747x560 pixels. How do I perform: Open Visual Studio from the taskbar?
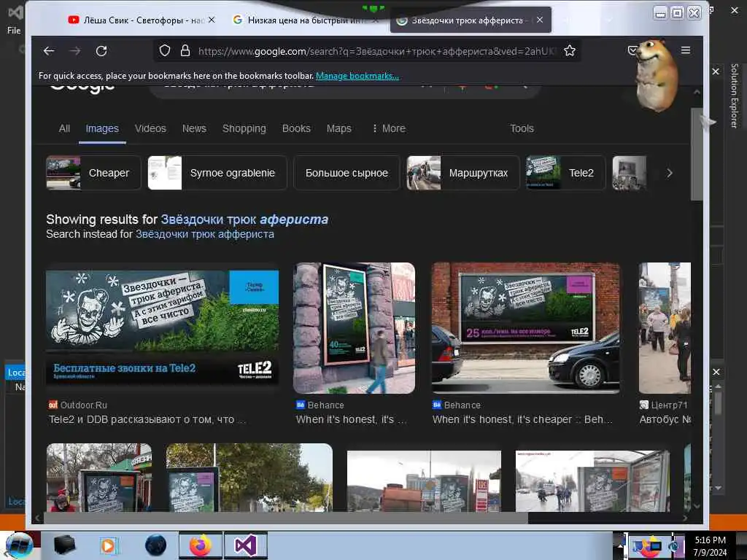pos(245,545)
